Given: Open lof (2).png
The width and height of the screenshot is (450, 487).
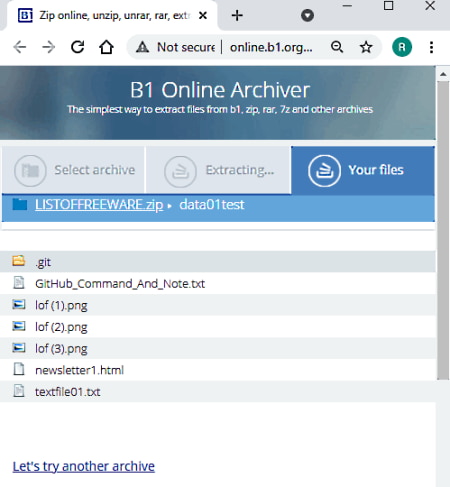Looking at the screenshot, I should tap(61, 327).
